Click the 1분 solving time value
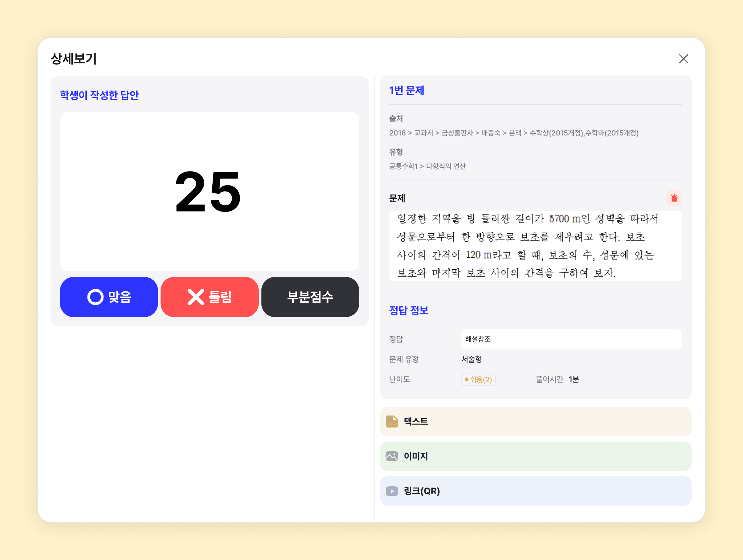Image resolution: width=743 pixels, height=560 pixels. (574, 379)
